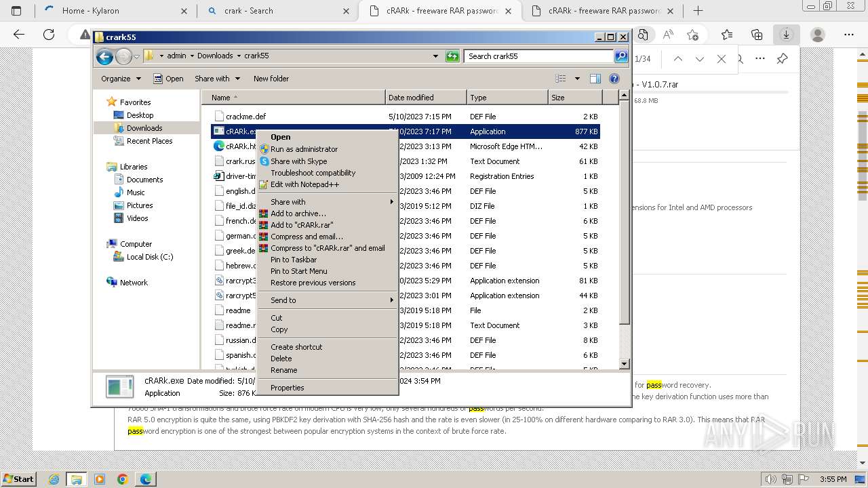
Task: Click the New folder button
Action: pyautogui.click(x=271, y=79)
